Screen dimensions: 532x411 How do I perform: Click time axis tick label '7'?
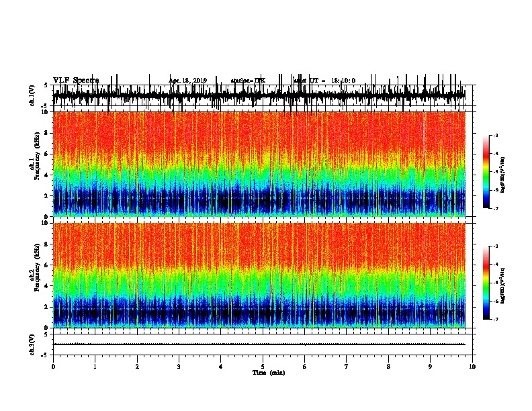pyautogui.click(x=347, y=367)
